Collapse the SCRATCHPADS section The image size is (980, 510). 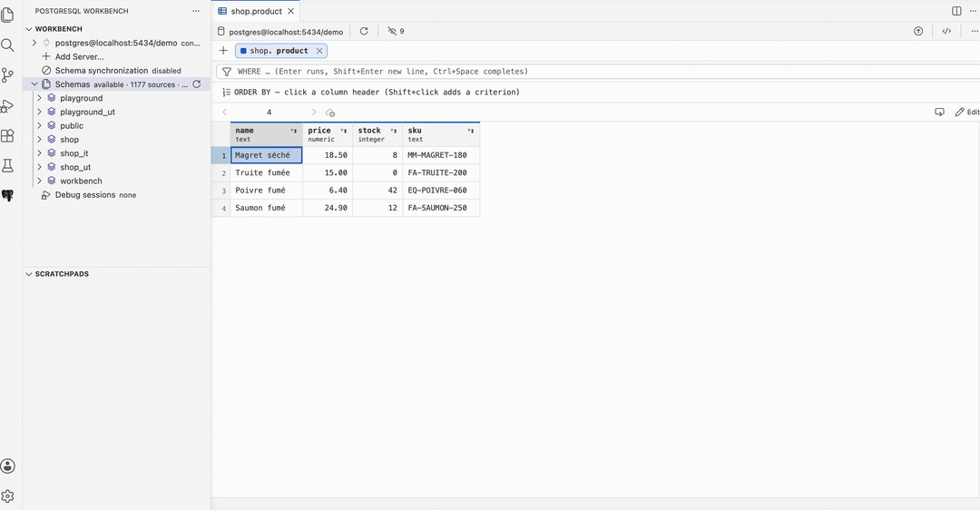click(x=29, y=274)
